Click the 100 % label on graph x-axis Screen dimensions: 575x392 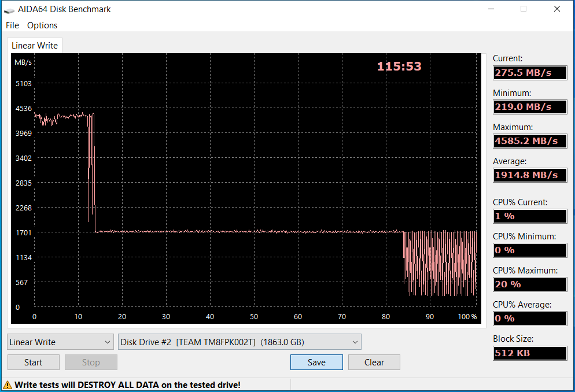467,316
